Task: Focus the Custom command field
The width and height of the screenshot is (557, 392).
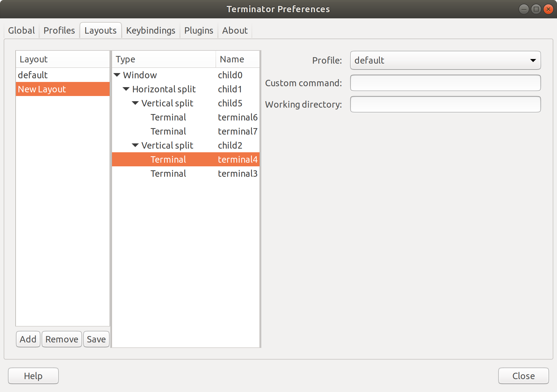Action: coord(445,83)
